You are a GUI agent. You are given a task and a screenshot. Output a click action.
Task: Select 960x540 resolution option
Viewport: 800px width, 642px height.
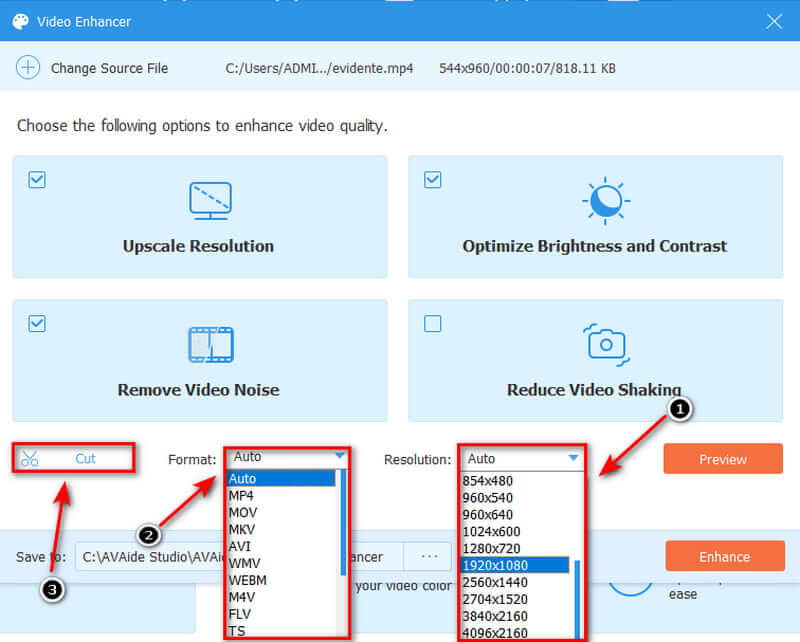[515, 498]
